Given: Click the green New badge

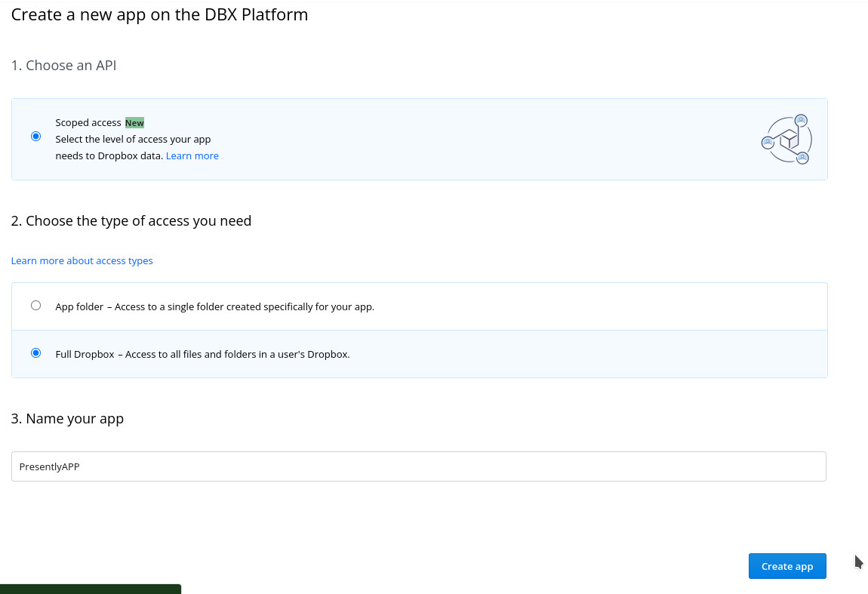Looking at the screenshot, I should [x=134, y=122].
